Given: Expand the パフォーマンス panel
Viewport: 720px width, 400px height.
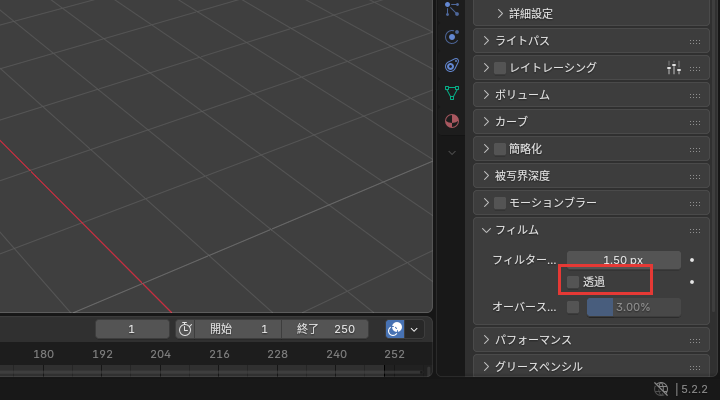Looking at the screenshot, I should coord(486,340).
